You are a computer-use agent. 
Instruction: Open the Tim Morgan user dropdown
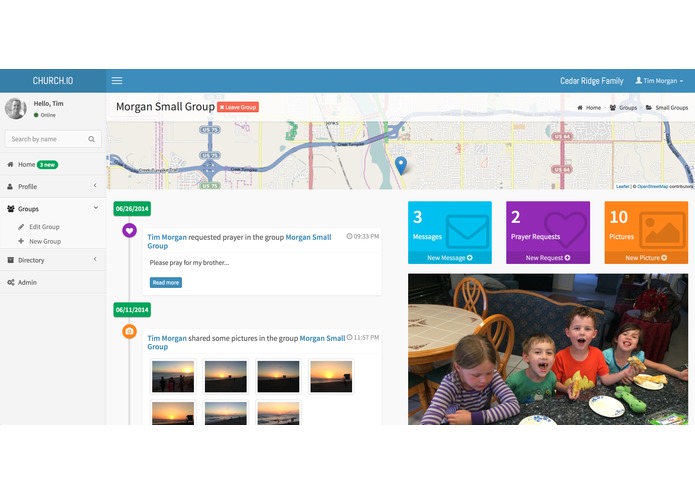pos(660,81)
